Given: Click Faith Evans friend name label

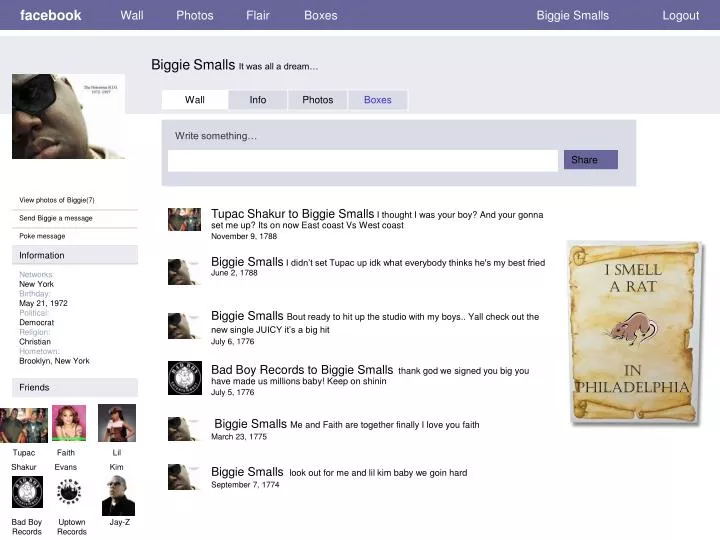Looking at the screenshot, I should pos(66,460).
